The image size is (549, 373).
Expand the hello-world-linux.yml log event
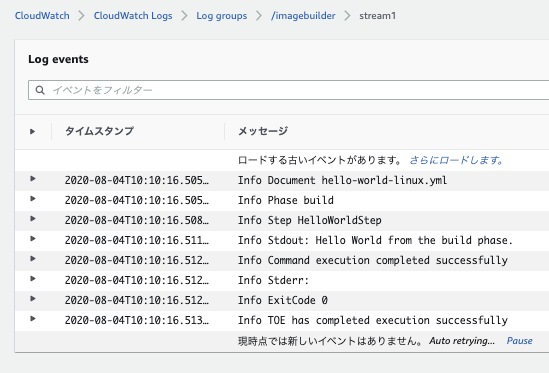pyautogui.click(x=33, y=179)
